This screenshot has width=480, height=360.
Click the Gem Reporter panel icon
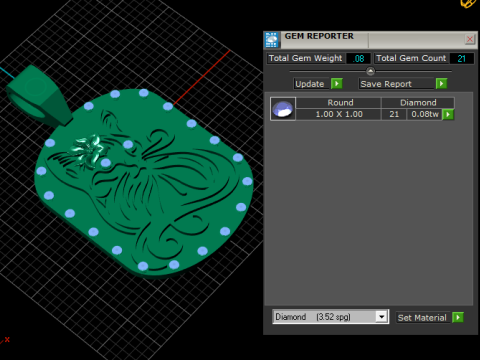pos(271,40)
